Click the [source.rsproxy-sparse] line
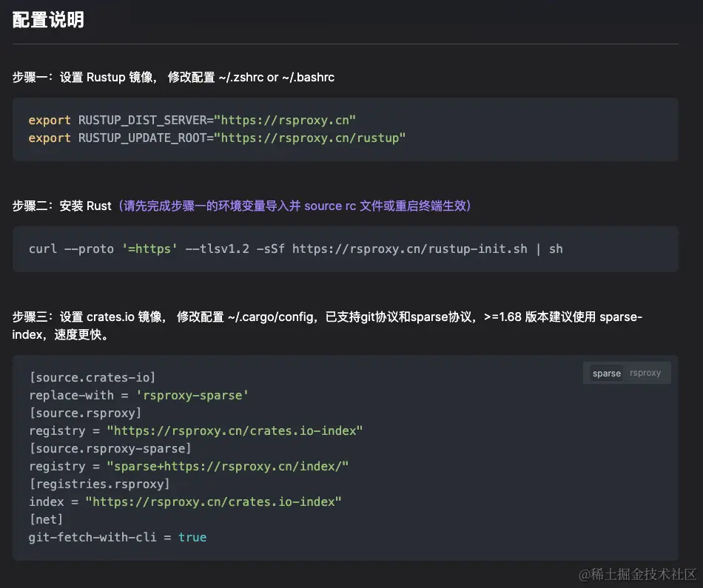703x588 pixels. pos(110,448)
